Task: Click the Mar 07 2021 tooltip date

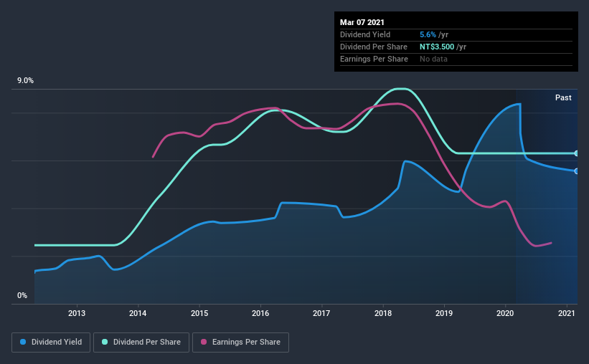Action: (362, 22)
